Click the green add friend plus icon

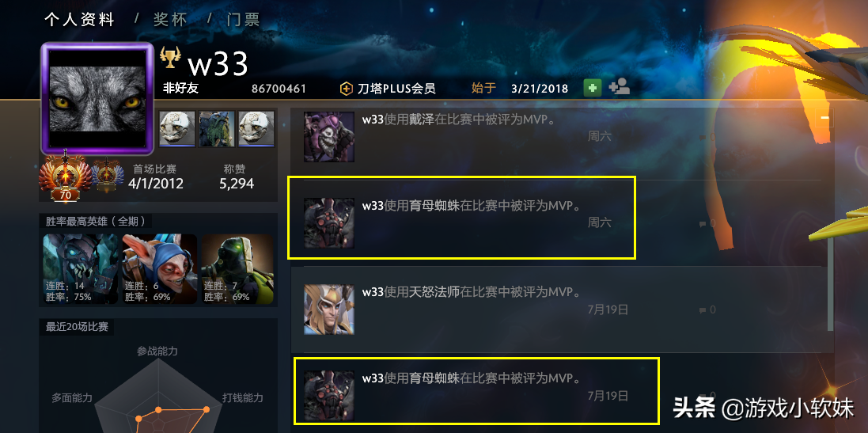point(593,88)
